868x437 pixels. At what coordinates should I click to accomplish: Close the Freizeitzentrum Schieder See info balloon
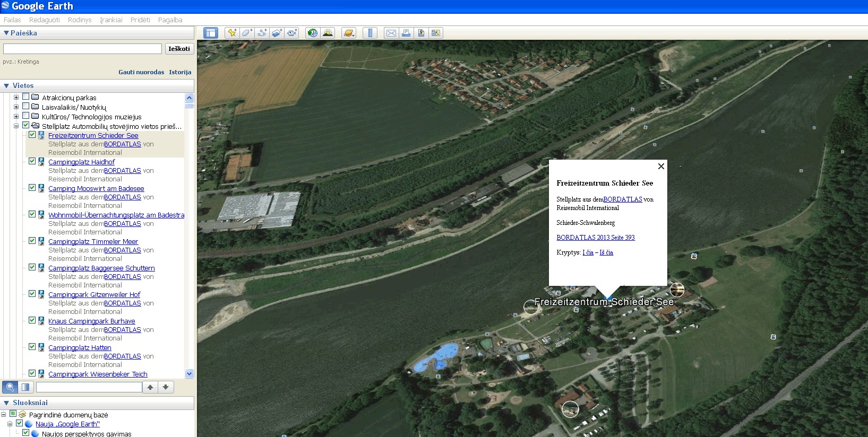click(661, 166)
